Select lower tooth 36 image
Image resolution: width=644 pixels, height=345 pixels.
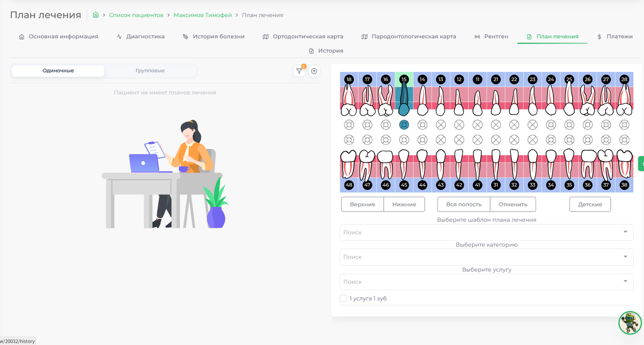click(588, 164)
